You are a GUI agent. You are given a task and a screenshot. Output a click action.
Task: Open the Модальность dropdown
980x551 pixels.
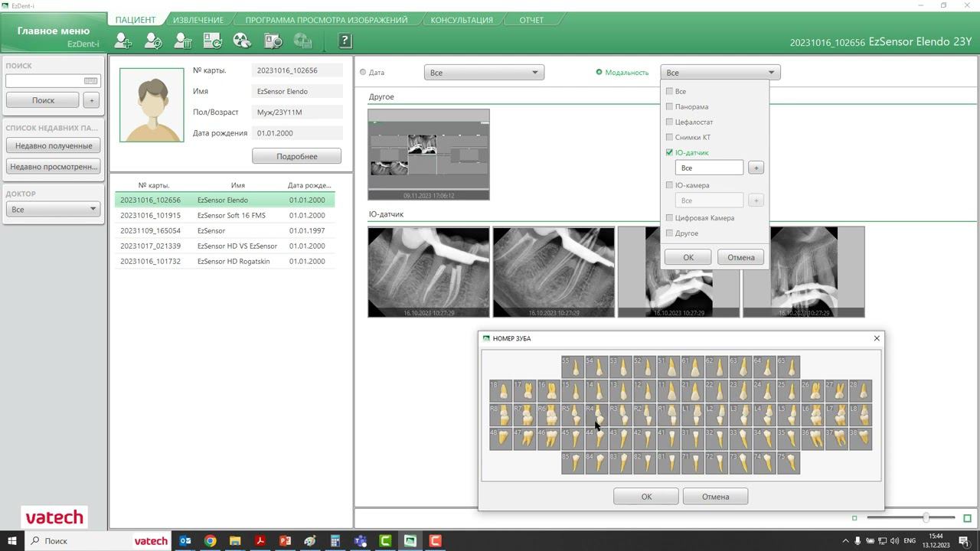click(720, 73)
